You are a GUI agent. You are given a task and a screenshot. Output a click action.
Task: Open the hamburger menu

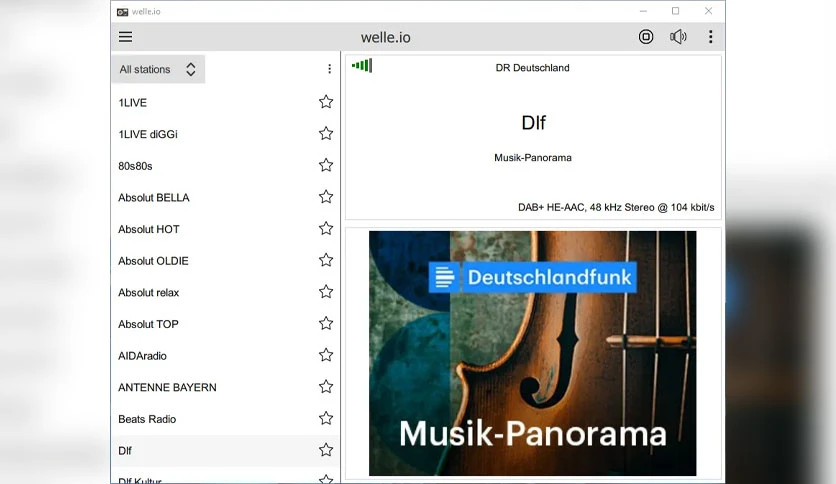tap(125, 37)
